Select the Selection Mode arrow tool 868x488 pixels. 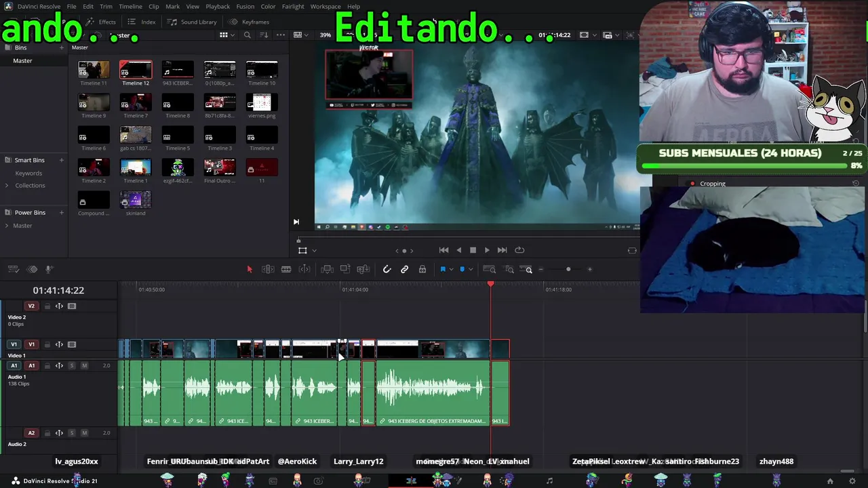(x=250, y=269)
